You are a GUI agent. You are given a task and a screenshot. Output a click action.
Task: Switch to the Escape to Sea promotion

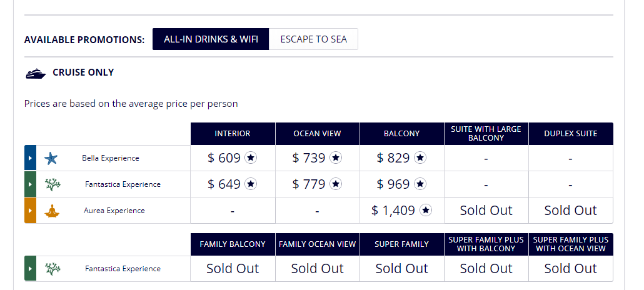pyautogui.click(x=313, y=39)
